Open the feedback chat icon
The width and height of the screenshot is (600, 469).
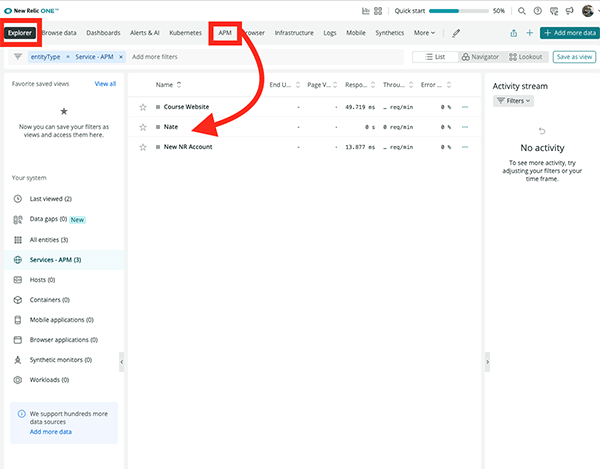(554, 11)
